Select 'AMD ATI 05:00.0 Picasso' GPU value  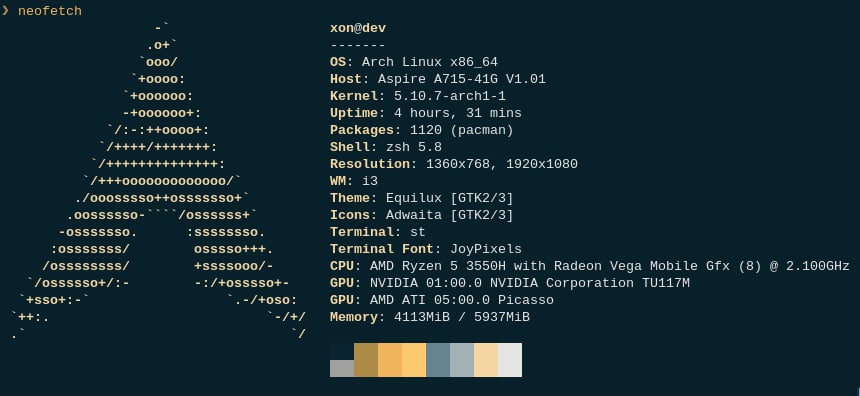tap(462, 300)
